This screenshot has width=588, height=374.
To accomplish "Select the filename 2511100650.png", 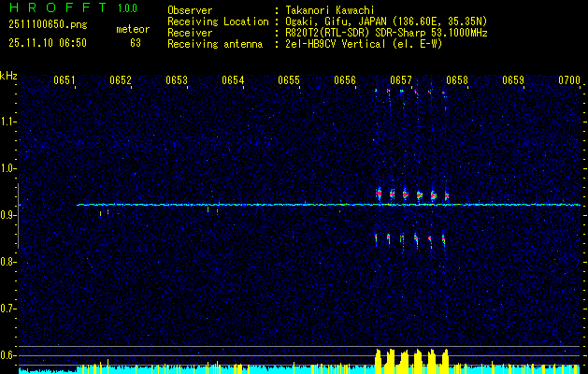I will [x=48, y=24].
